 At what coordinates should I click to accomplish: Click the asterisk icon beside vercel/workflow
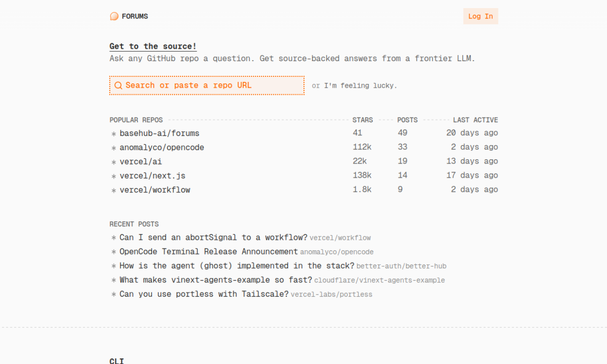click(x=113, y=190)
